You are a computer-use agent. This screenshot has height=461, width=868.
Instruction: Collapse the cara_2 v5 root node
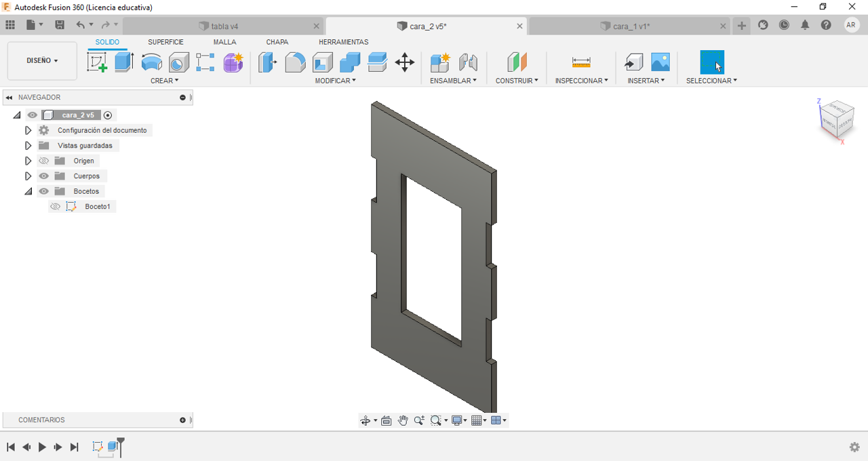pos(17,115)
